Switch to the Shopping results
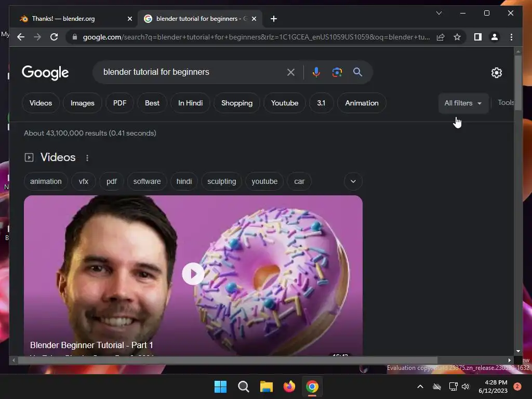Viewport: 532px width, 399px height. pyautogui.click(x=237, y=103)
